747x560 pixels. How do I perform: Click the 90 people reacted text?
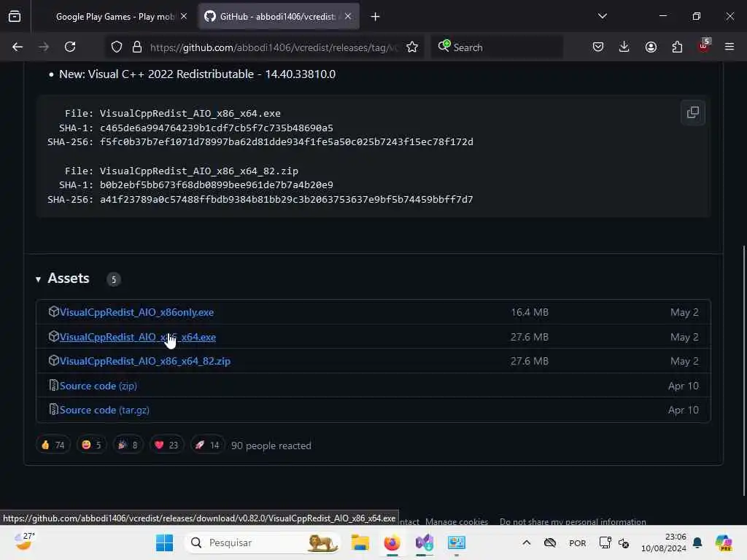271,446
